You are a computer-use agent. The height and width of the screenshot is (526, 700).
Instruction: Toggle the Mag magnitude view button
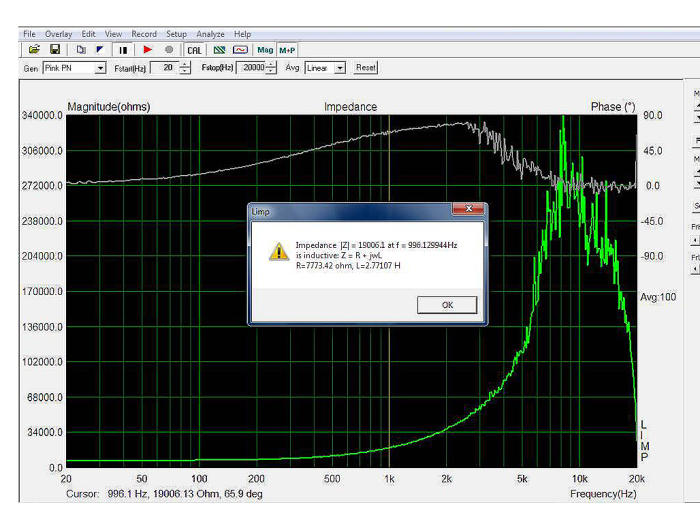pos(265,50)
